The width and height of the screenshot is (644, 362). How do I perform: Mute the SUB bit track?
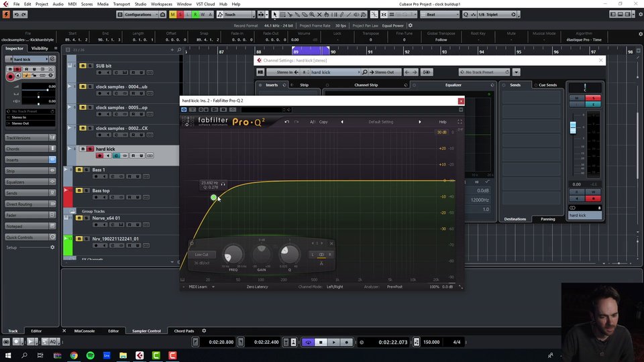coord(83,66)
